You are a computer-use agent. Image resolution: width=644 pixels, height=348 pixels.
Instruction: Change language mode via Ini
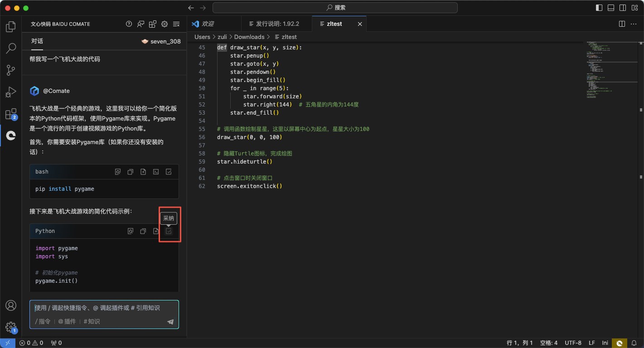pyautogui.click(x=605, y=343)
